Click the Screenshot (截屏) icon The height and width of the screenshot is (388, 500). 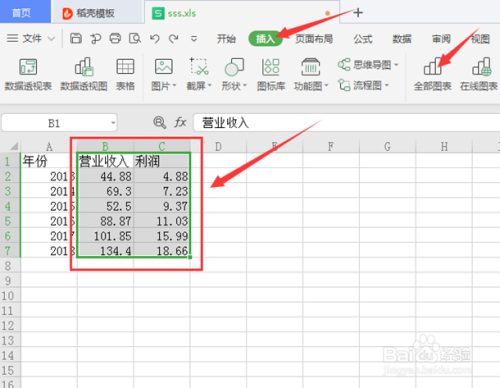tap(199, 67)
